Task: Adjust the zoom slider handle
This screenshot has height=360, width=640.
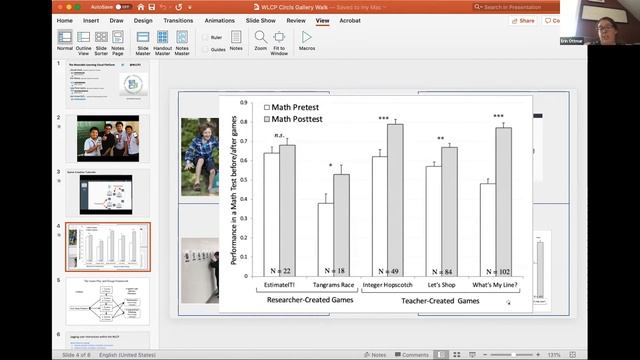Action: point(513,355)
